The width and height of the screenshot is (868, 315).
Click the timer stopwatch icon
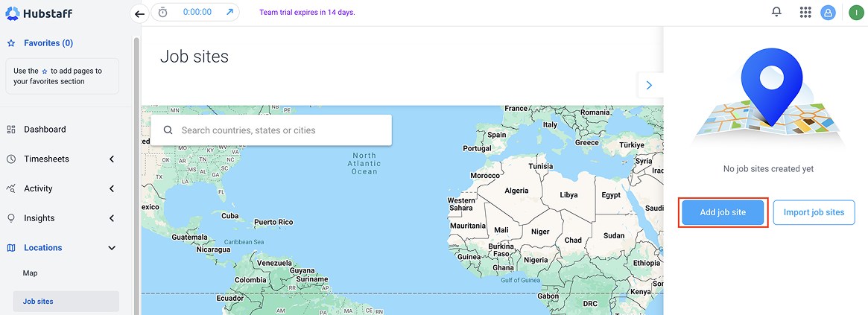162,13
